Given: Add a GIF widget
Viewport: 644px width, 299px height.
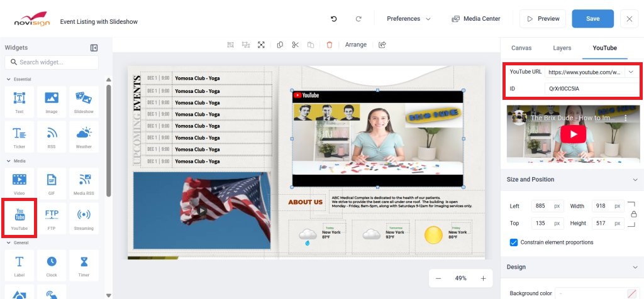Looking at the screenshot, I should (52, 184).
